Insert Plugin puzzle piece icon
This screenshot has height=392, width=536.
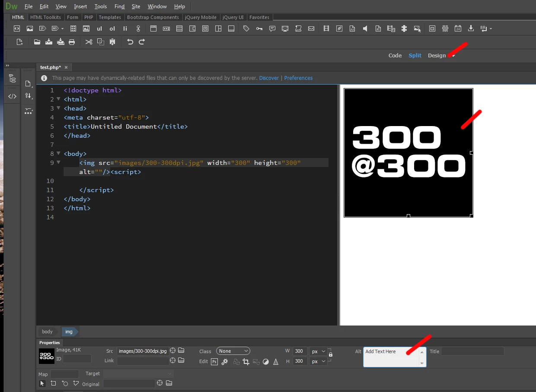click(404, 28)
